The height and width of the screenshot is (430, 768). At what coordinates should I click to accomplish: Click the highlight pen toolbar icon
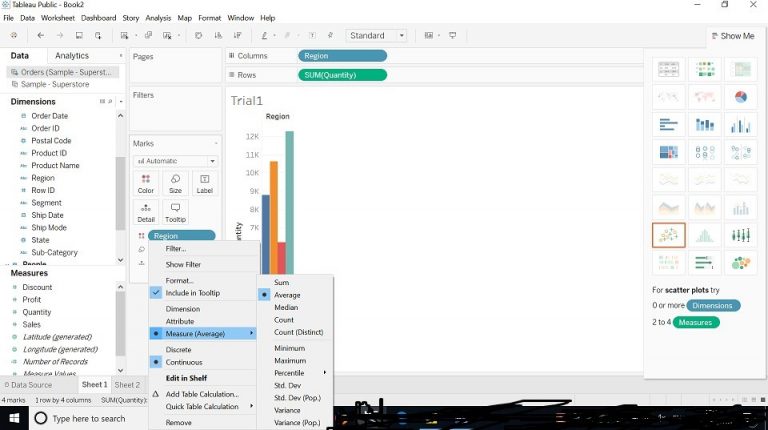coord(264,35)
